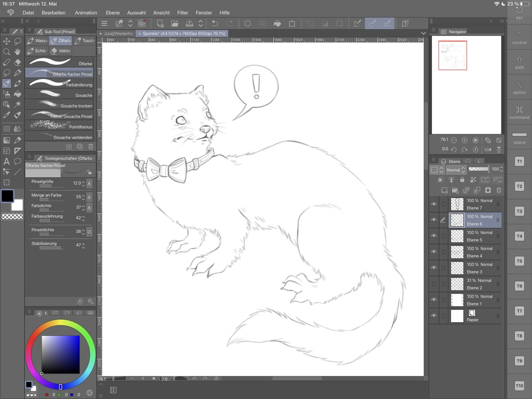
Task: Open the layer blend mode Normal dropdown
Action: [455, 170]
